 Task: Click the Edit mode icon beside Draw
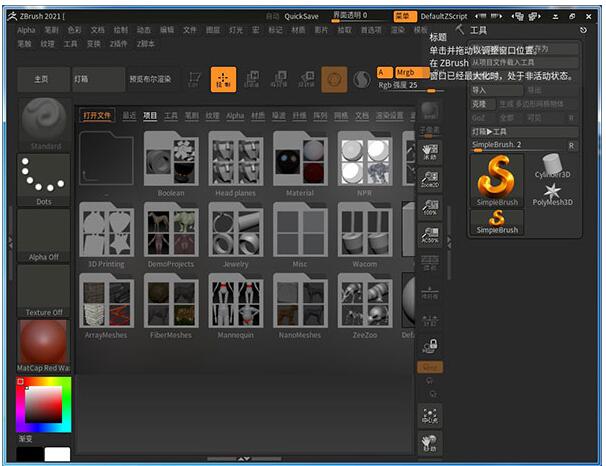(194, 79)
